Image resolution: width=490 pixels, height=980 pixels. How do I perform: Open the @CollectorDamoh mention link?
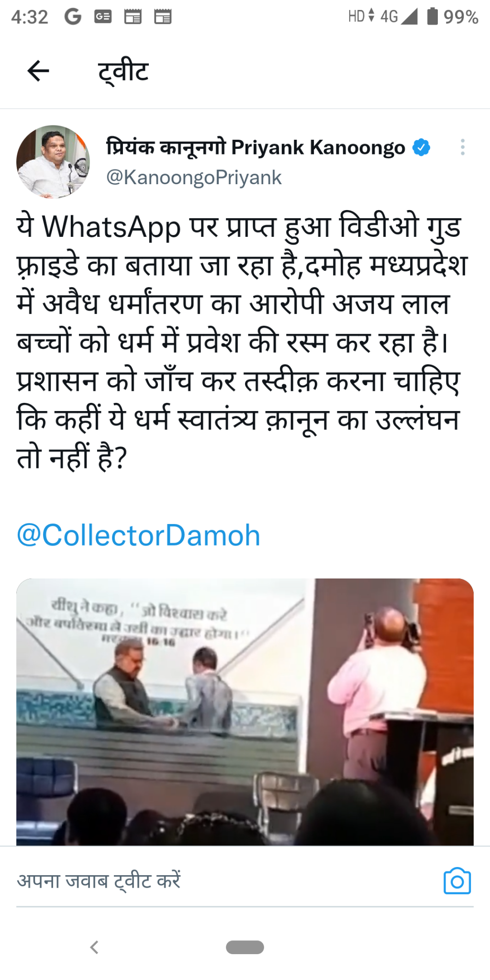(x=138, y=535)
